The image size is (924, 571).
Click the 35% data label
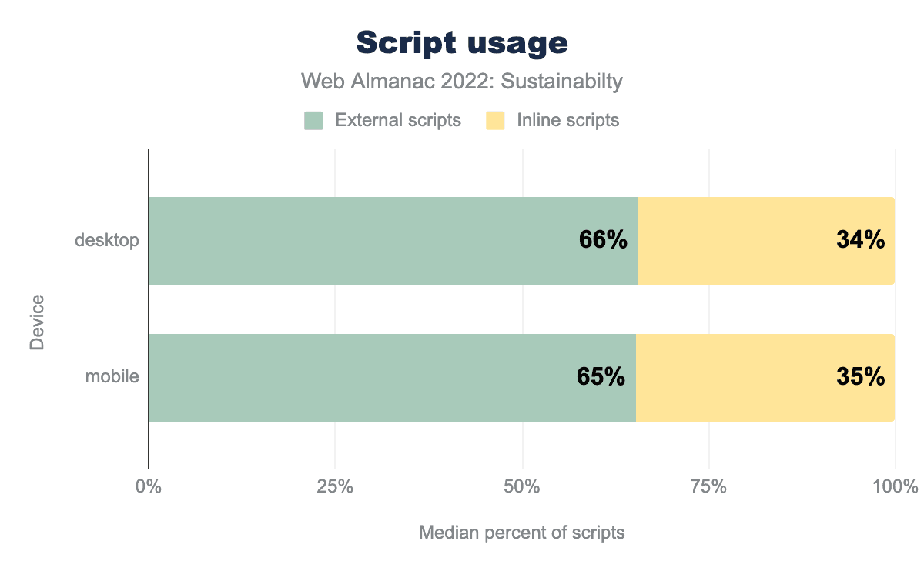(x=860, y=377)
